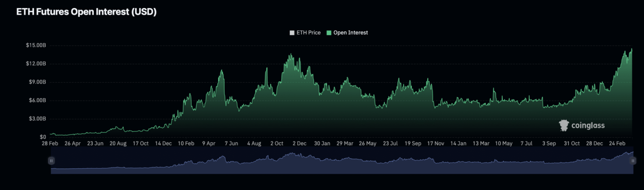644x190 pixels.
Task: Click the $3.00B y-axis label
Action: pyautogui.click(x=37, y=119)
